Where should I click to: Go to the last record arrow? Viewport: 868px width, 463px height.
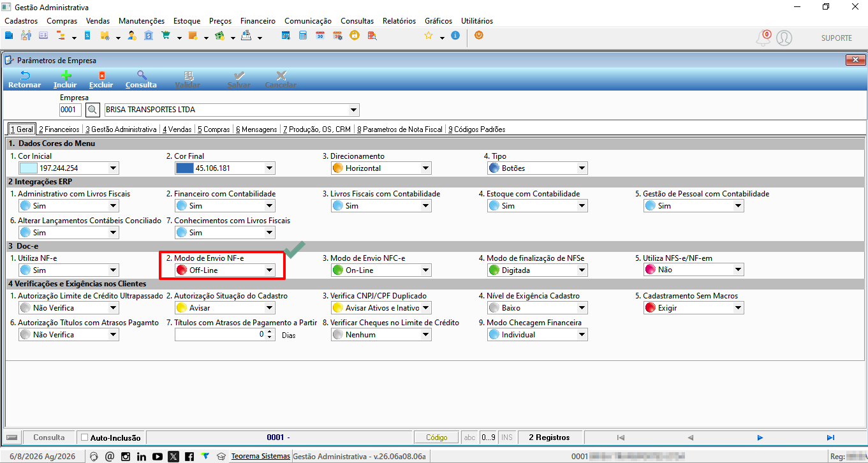click(x=830, y=437)
